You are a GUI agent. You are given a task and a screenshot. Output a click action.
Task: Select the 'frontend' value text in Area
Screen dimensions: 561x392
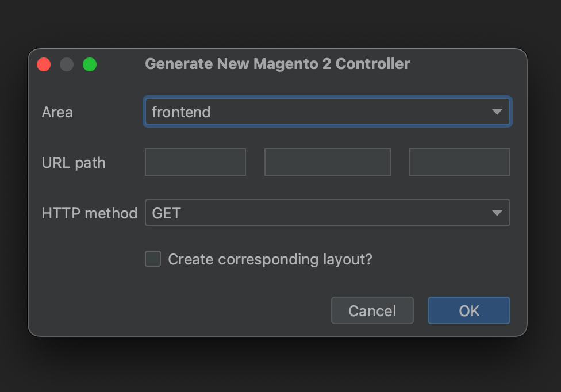pos(181,112)
